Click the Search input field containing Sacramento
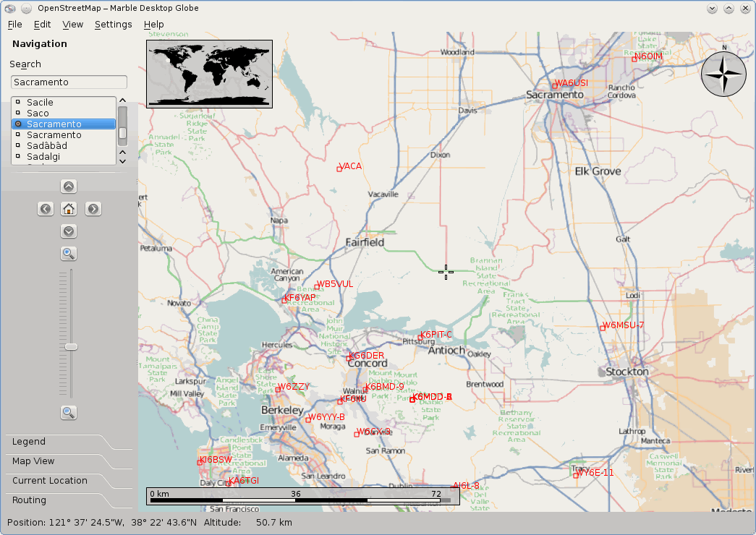 click(69, 82)
